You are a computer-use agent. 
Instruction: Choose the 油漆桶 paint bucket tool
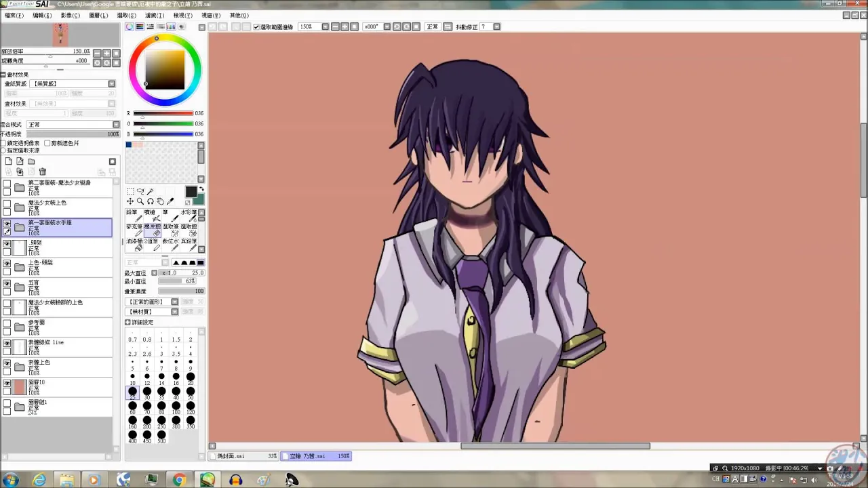tap(133, 244)
